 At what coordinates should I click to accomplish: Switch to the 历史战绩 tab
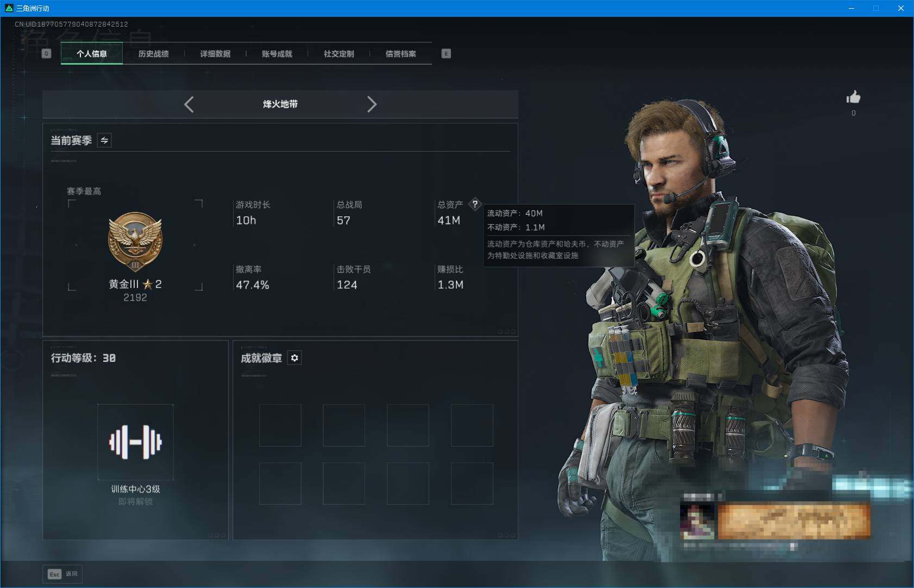[x=154, y=53]
